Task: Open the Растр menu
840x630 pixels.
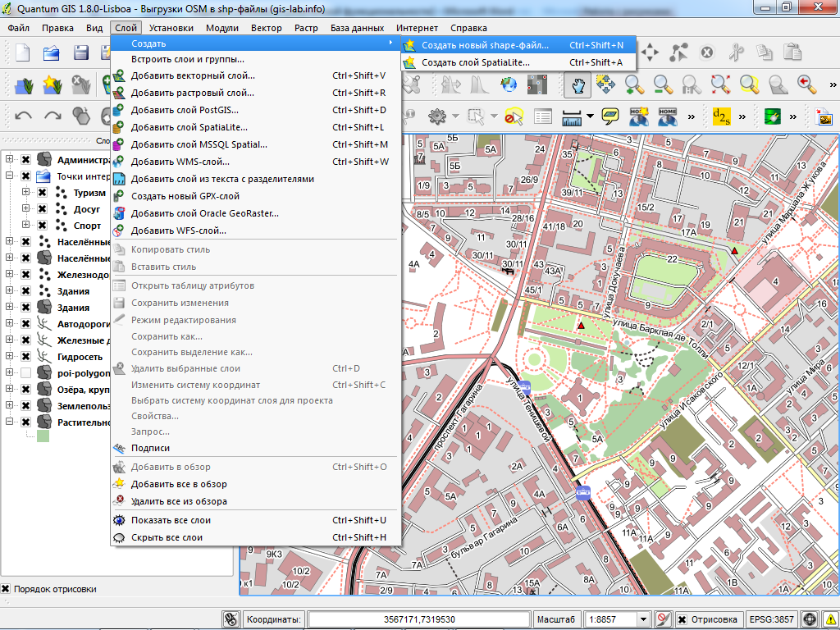Action: (x=306, y=28)
